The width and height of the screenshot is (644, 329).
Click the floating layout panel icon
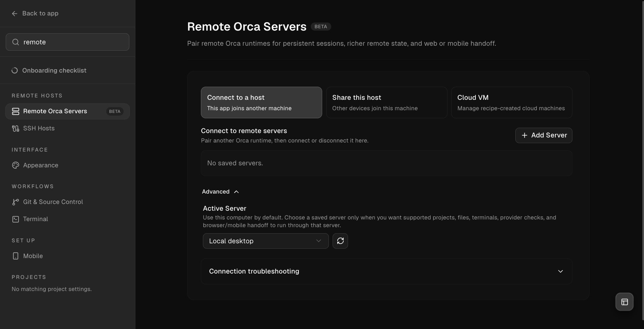pyautogui.click(x=625, y=302)
